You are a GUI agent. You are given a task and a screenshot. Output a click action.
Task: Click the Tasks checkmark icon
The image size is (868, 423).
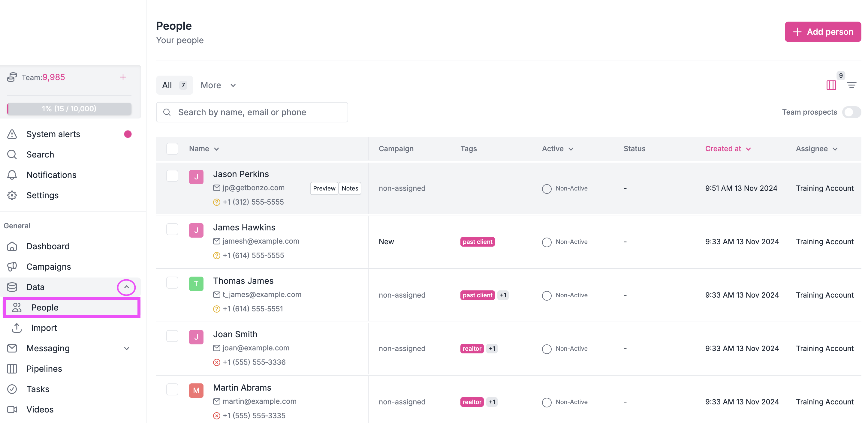click(x=12, y=389)
